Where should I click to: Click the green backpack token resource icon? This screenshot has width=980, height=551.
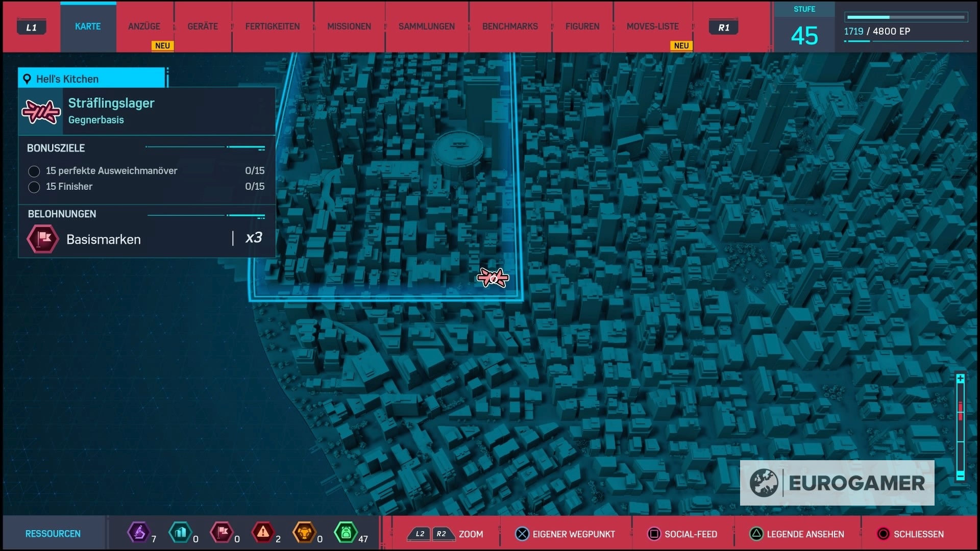pyautogui.click(x=346, y=533)
